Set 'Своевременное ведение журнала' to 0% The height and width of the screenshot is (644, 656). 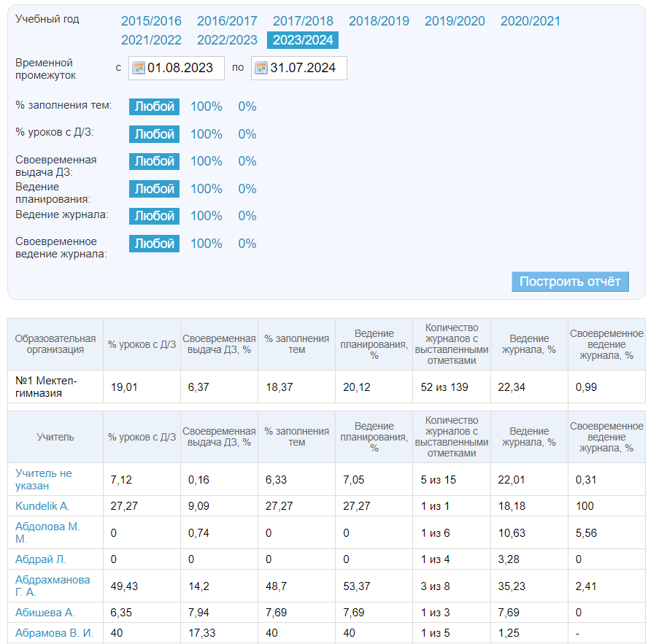click(x=247, y=244)
